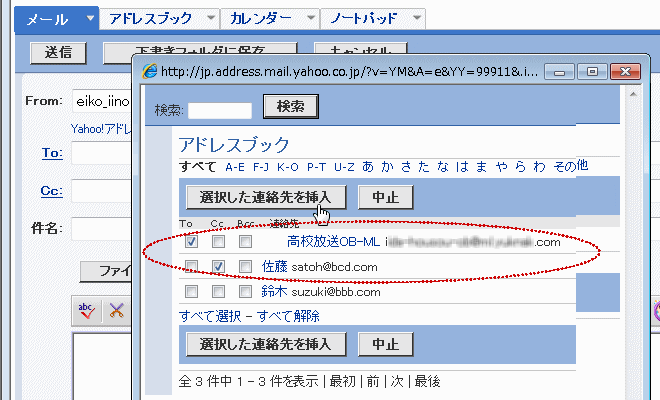Click the 検索 search button in popup
Image resolution: width=660 pixels, height=400 pixels.
pyautogui.click(x=291, y=106)
